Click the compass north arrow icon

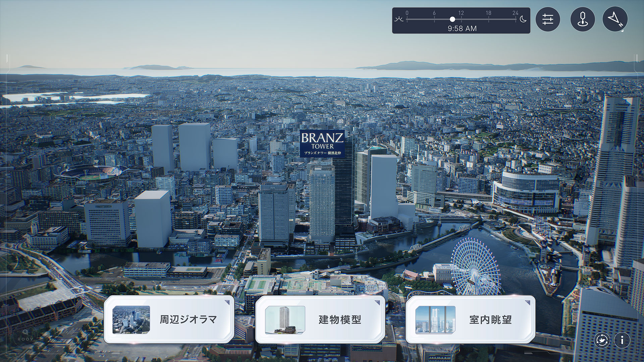[x=615, y=19]
